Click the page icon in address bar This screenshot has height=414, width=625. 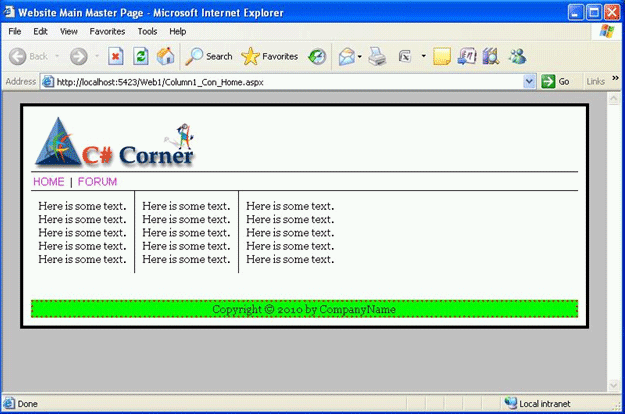tap(48, 82)
